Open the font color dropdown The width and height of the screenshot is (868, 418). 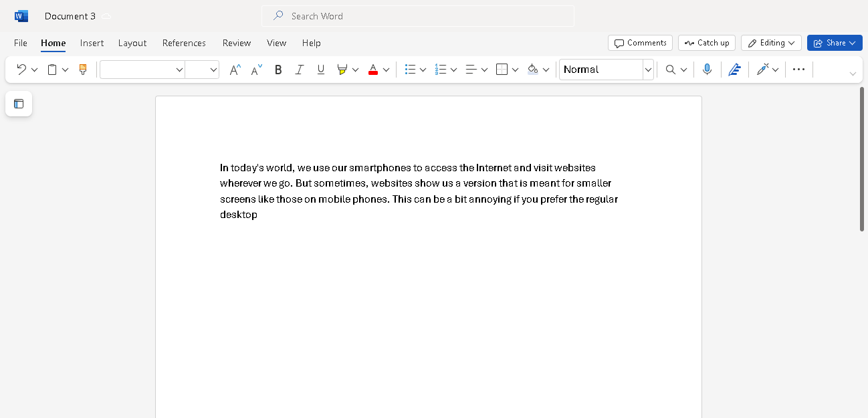(386, 69)
